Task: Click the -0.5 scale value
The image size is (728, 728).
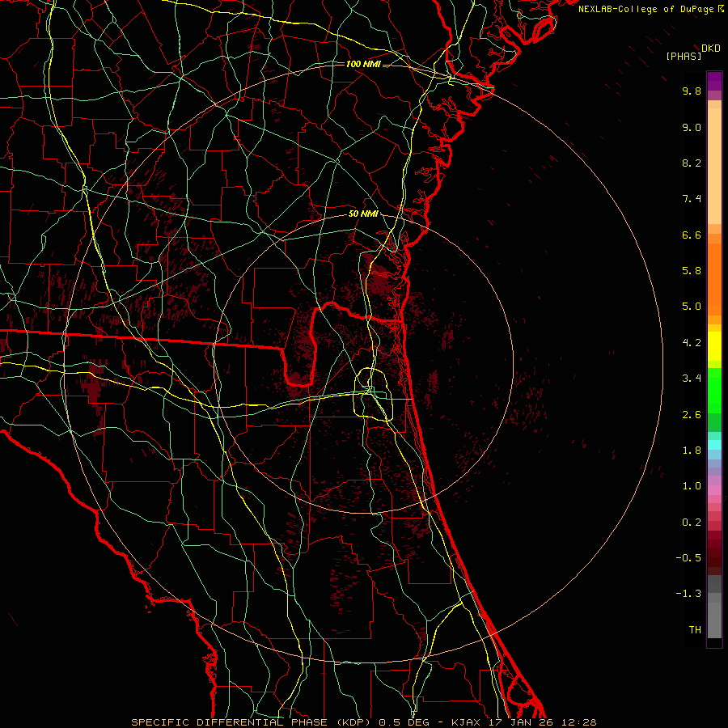Action: pos(688,558)
